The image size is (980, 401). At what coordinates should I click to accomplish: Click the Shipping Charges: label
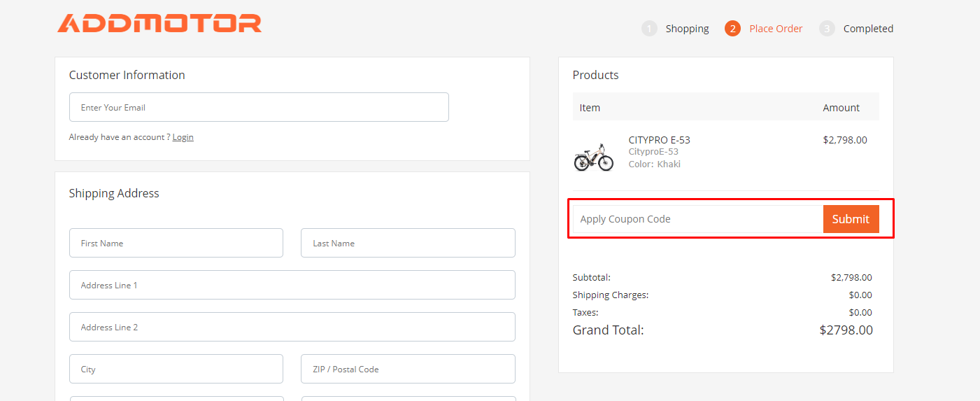(611, 295)
